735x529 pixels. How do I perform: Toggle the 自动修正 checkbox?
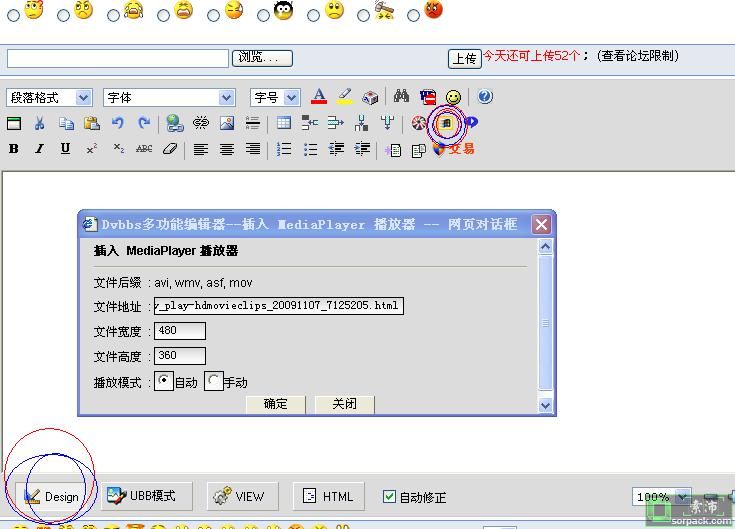(x=390, y=496)
